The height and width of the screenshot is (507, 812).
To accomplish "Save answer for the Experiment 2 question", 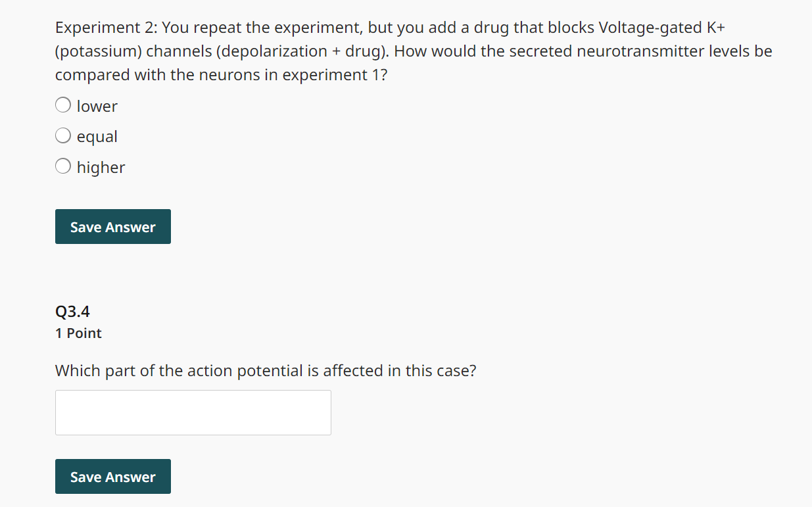I will [112, 226].
